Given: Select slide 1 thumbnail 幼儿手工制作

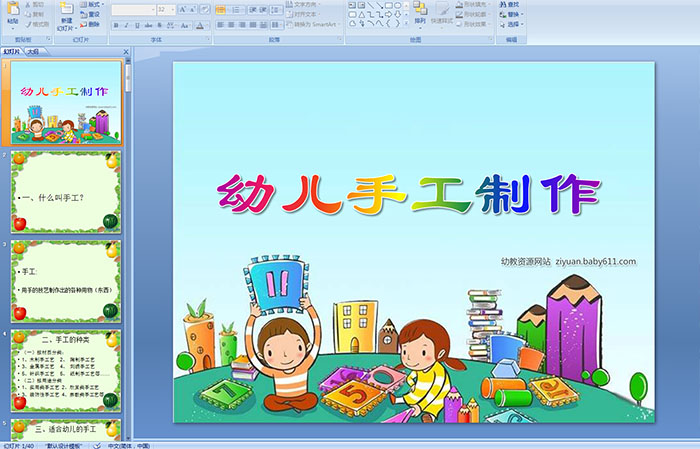Looking at the screenshot, I should [x=66, y=102].
